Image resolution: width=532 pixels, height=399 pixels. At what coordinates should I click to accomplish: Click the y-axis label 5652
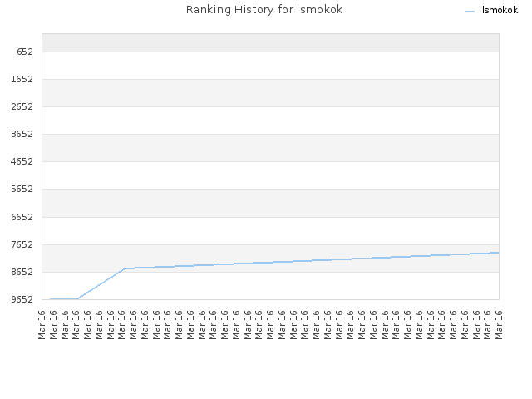[x=22, y=189]
